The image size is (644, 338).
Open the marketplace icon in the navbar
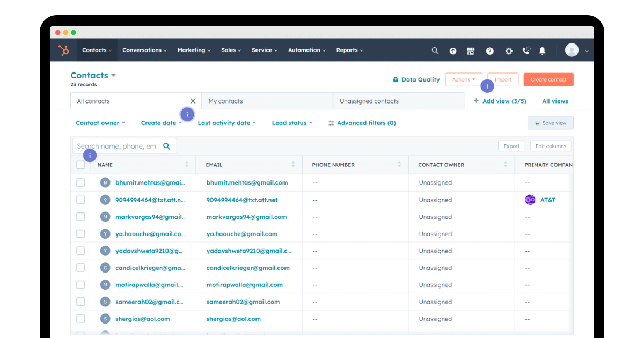471,50
